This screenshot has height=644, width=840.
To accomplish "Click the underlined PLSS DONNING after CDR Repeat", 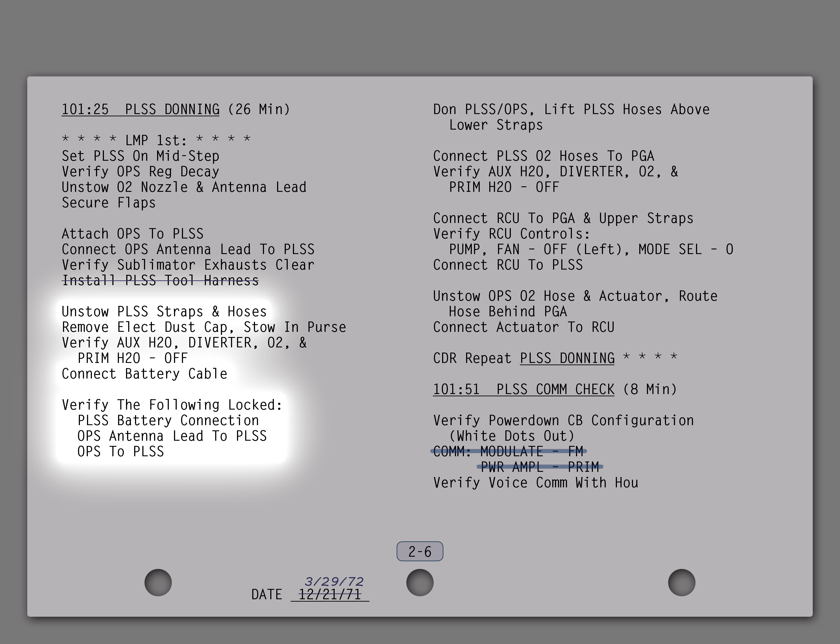I will (567, 358).
